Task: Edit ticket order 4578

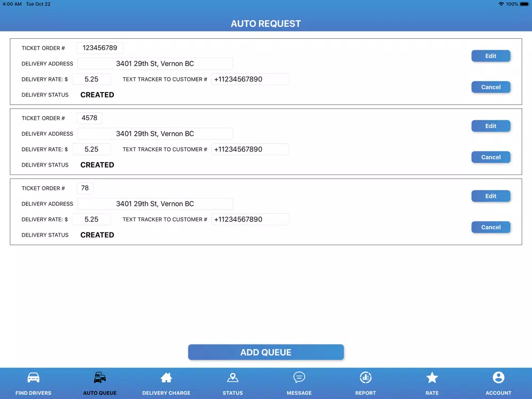Action: point(491,126)
